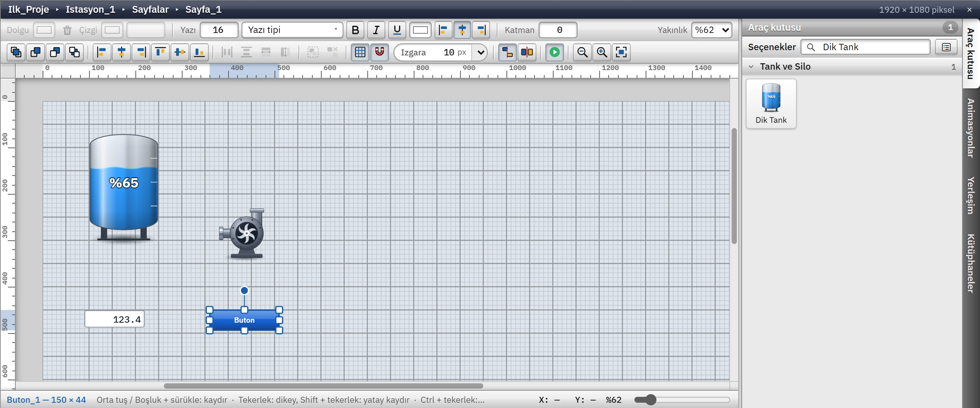The width and height of the screenshot is (980, 408).
Task: Align objects to bottom edge
Action: [199, 52]
